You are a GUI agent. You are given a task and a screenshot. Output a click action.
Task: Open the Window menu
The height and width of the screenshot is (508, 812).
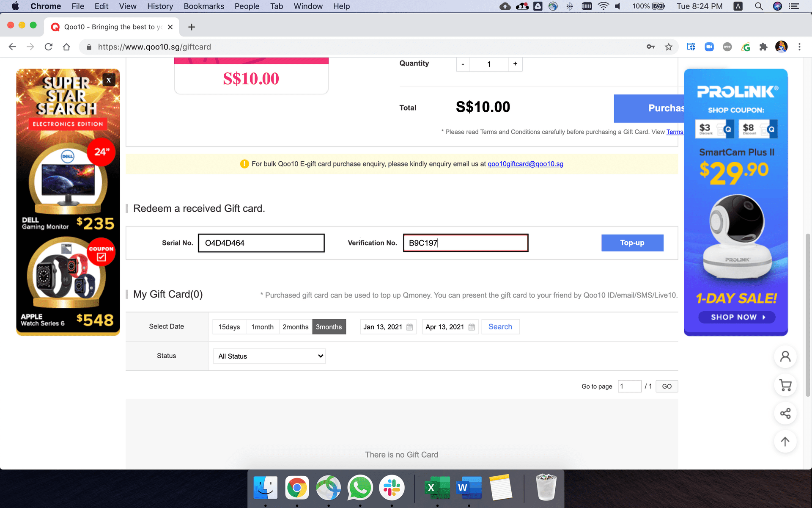(308, 6)
